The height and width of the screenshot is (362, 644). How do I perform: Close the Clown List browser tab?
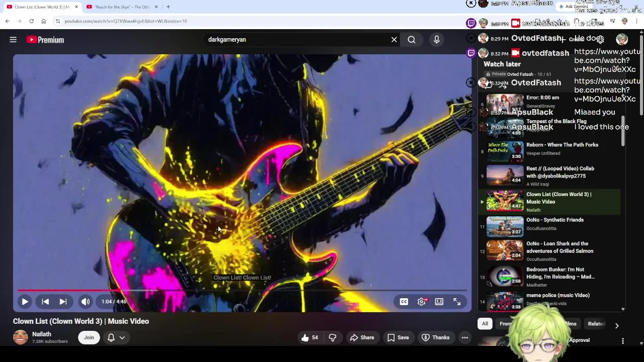(x=76, y=7)
